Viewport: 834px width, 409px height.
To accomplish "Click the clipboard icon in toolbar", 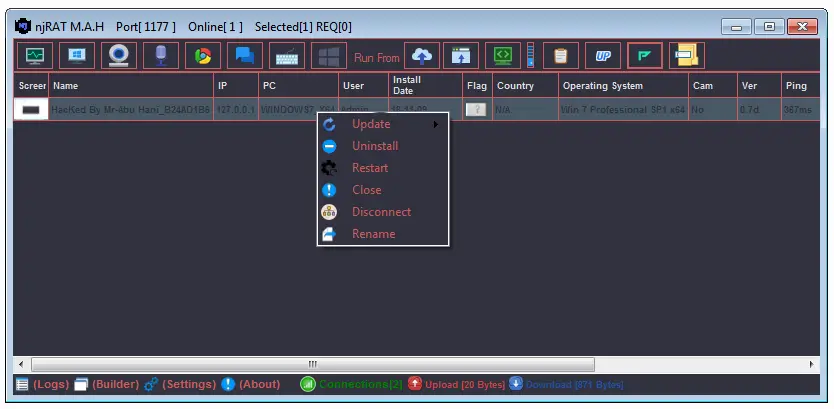I will [561, 56].
